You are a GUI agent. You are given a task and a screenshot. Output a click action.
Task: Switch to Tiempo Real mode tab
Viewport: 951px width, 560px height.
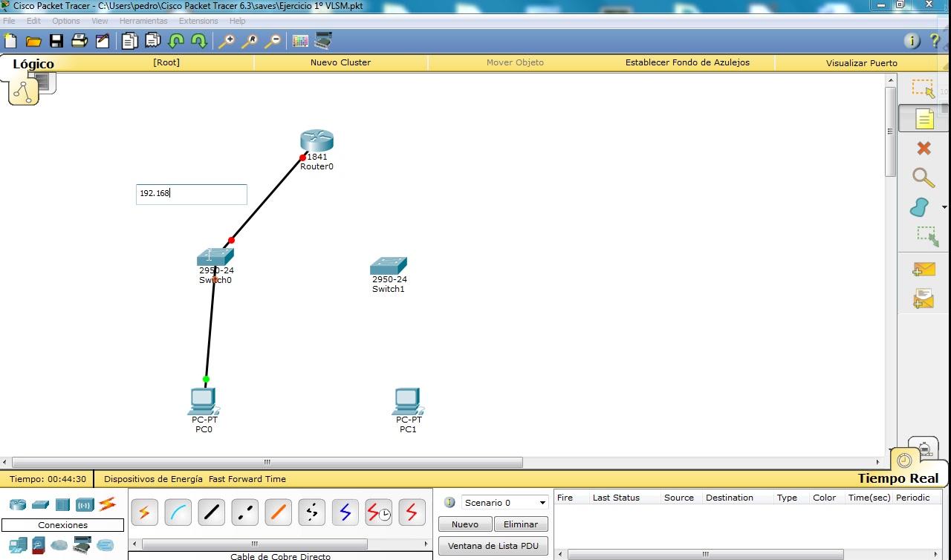click(x=898, y=478)
